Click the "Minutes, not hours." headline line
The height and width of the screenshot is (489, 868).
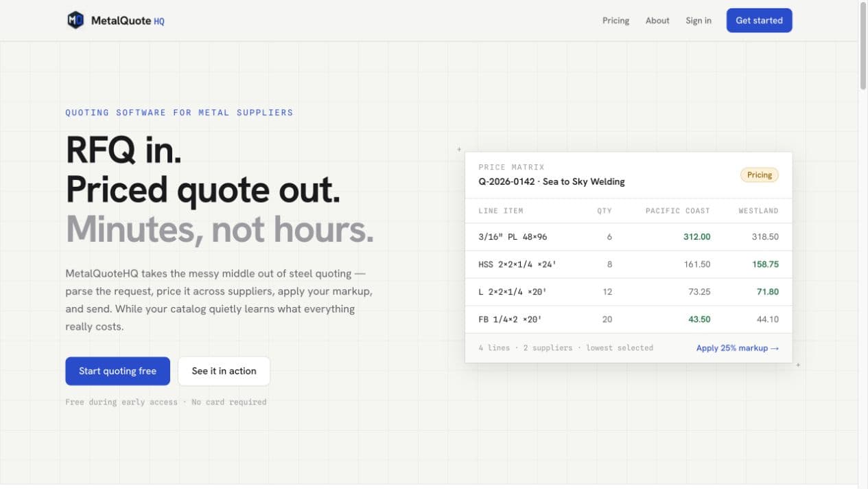(220, 229)
